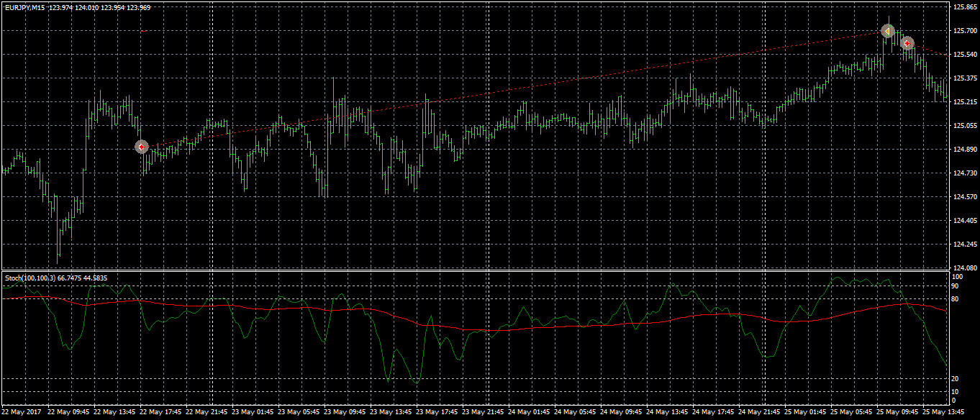
Task: Click the 124.405 price label
Action: [965, 221]
